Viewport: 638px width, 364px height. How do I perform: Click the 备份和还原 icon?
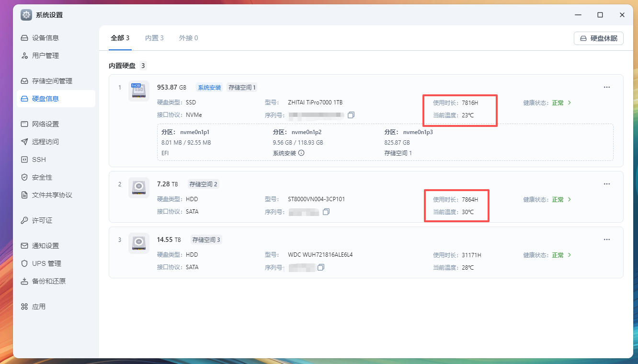pos(24,281)
